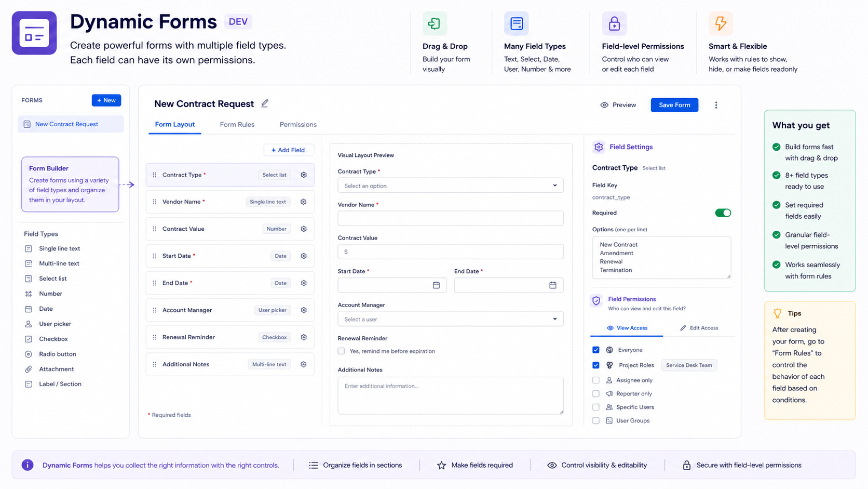
Task: Expand the Account Manager user dropdown
Action: (x=451, y=319)
